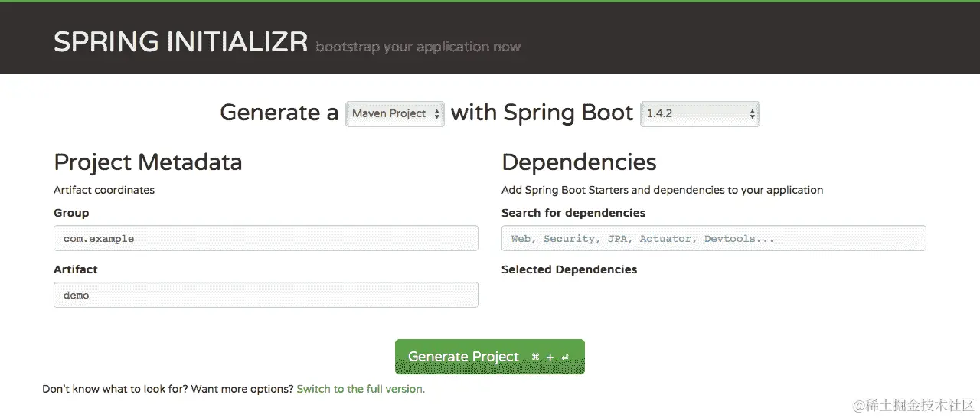Viewport: 980px width, 418px height.
Task: Open the Spring Boot version 1.4.2 dropdown
Action: point(700,113)
